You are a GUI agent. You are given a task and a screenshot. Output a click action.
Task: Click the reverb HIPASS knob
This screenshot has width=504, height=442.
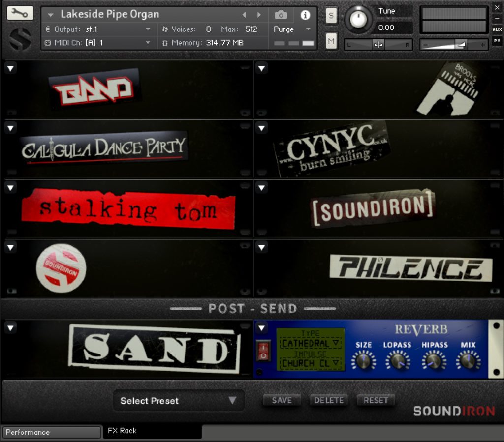click(x=434, y=360)
